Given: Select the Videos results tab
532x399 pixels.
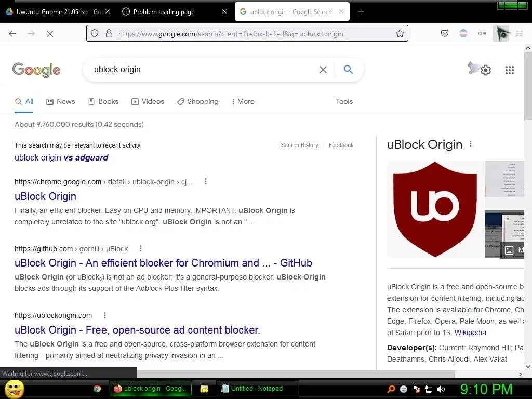Looking at the screenshot, I should click(x=148, y=101).
